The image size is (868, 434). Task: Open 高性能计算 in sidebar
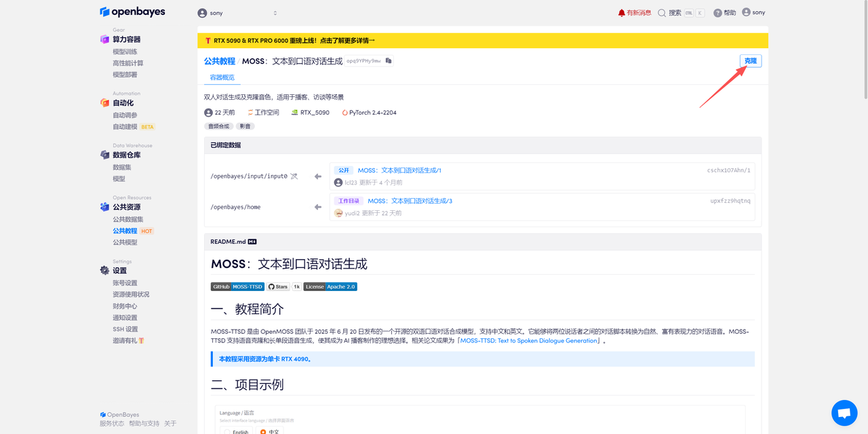(x=127, y=63)
